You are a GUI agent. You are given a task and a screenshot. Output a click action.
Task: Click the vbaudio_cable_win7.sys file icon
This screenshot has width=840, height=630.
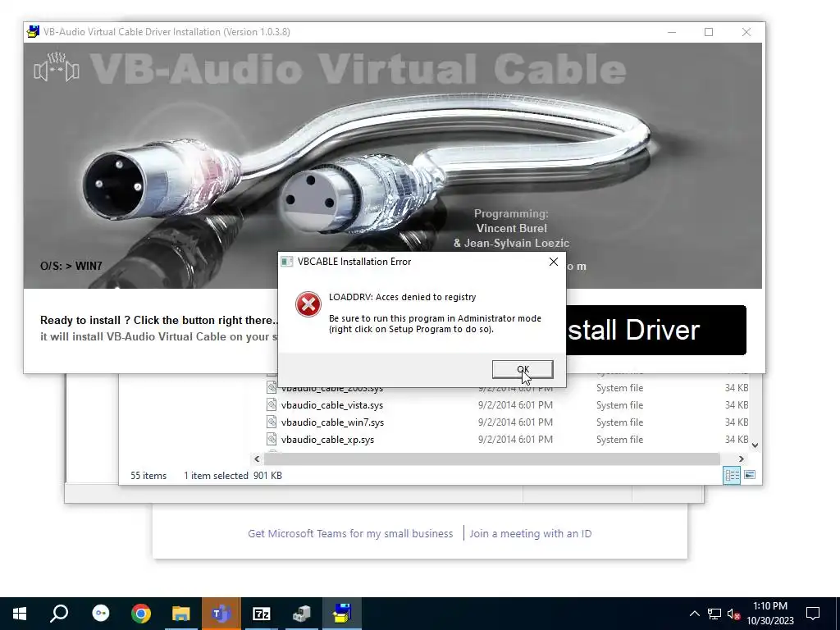(x=272, y=422)
